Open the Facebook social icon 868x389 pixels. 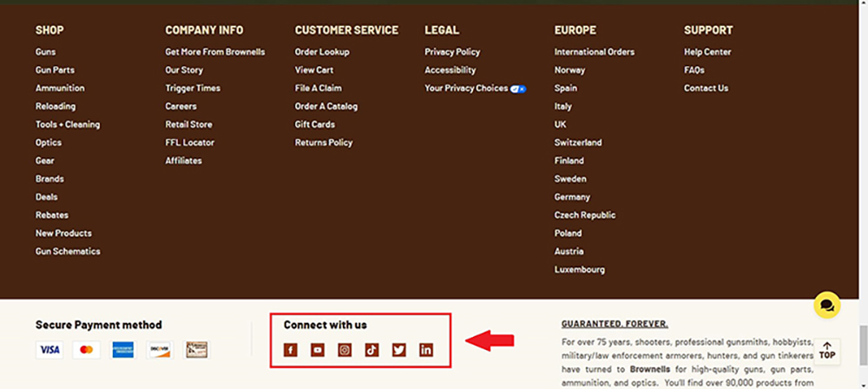[291, 350]
